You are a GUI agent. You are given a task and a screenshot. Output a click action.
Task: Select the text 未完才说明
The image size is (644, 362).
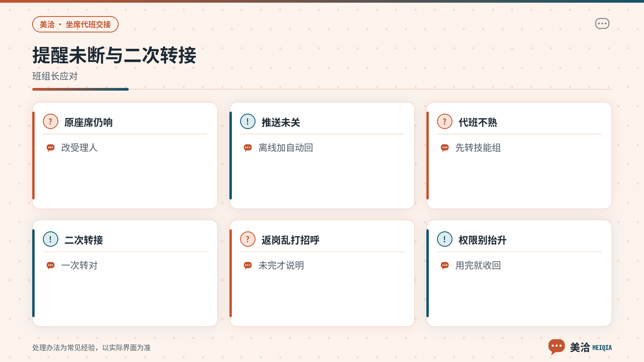pos(281,265)
